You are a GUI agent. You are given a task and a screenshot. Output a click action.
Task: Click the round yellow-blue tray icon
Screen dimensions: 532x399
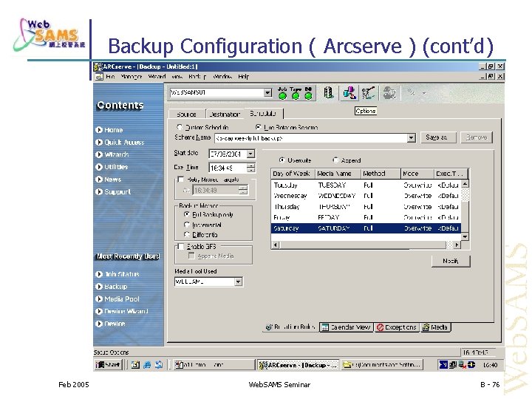(471, 365)
